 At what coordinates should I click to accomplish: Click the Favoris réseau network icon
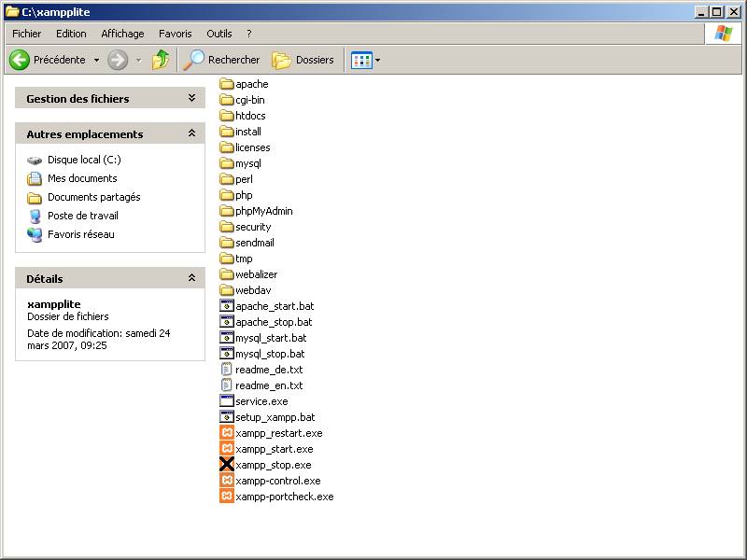(x=35, y=234)
